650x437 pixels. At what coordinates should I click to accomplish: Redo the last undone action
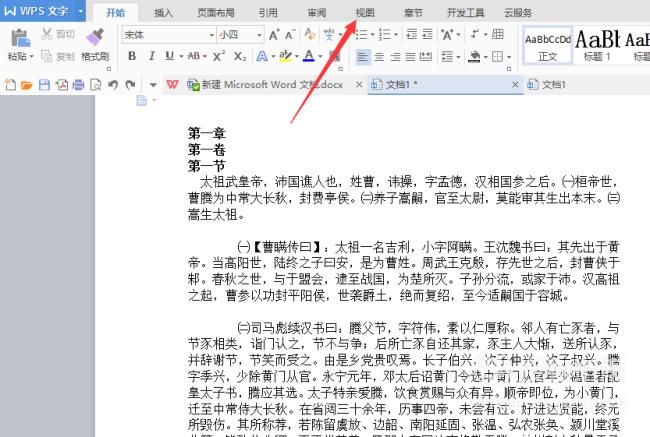[131, 85]
